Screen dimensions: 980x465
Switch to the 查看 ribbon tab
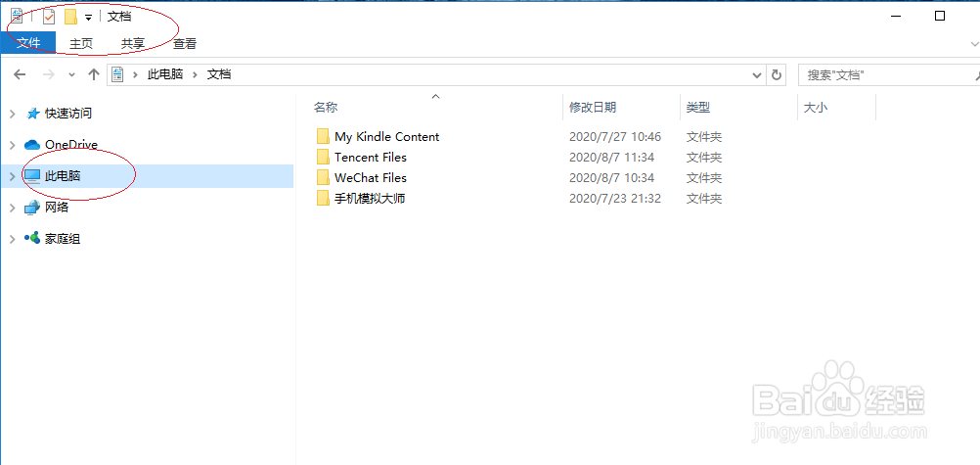pos(185,43)
